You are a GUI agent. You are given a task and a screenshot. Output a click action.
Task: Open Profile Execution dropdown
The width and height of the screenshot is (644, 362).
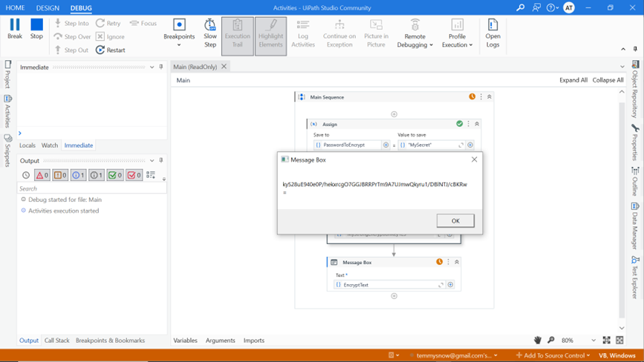(x=457, y=33)
